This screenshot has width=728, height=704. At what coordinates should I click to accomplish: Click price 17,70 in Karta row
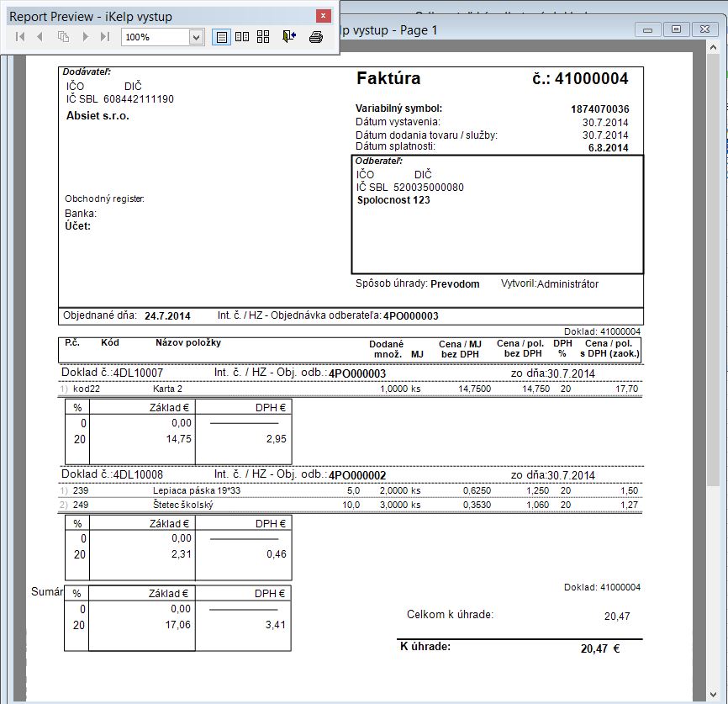[x=627, y=389]
